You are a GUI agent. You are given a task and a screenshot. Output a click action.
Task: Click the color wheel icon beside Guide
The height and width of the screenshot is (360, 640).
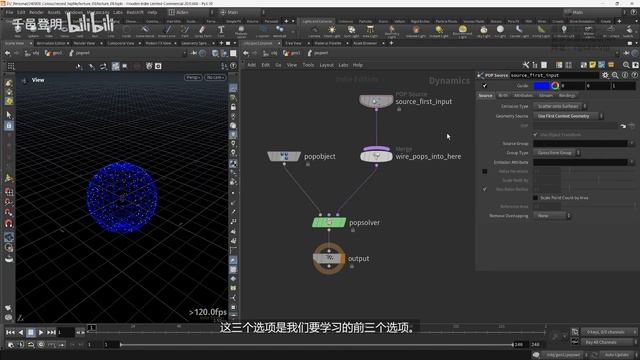pyautogui.click(x=555, y=86)
